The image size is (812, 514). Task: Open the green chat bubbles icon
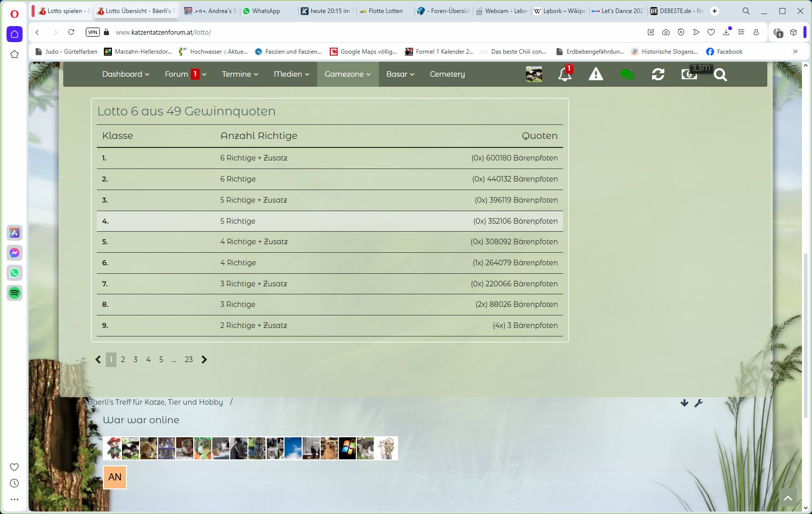627,75
